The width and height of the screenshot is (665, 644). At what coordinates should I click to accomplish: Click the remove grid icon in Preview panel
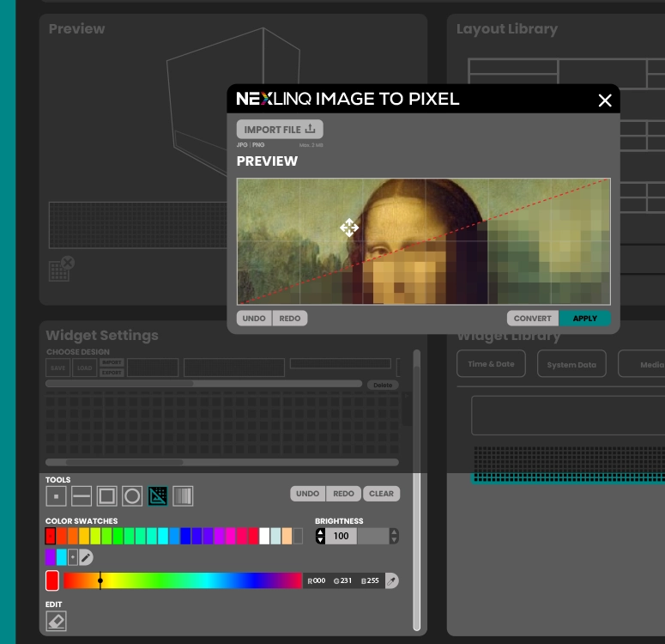tap(62, 268)
